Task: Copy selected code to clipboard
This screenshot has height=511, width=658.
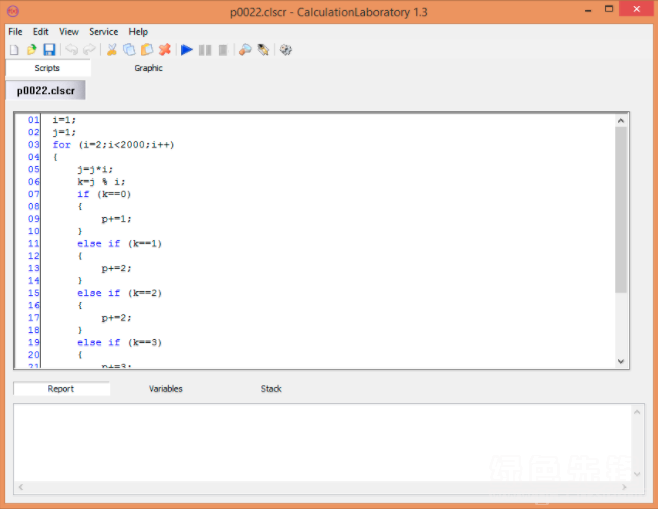Action: pos(129,50)
